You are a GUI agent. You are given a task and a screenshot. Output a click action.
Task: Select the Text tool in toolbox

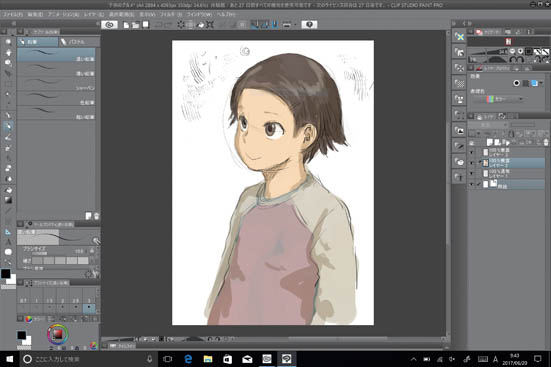click(x=8, y=242)
